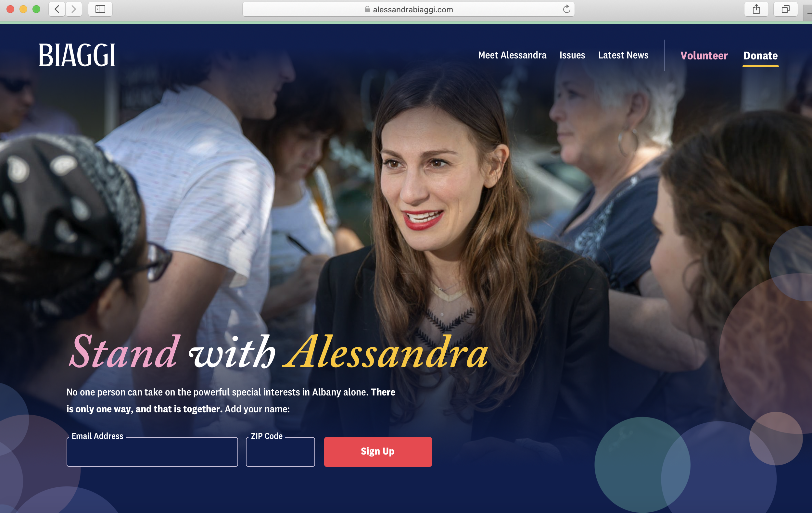Reload the page with the refresh icon

(566, 9)
